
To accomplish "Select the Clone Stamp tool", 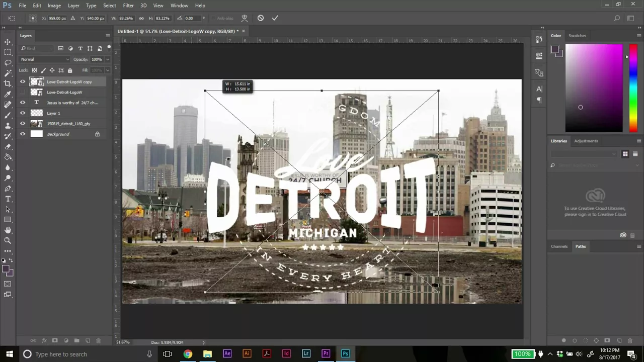I will [x=8, y=126].
